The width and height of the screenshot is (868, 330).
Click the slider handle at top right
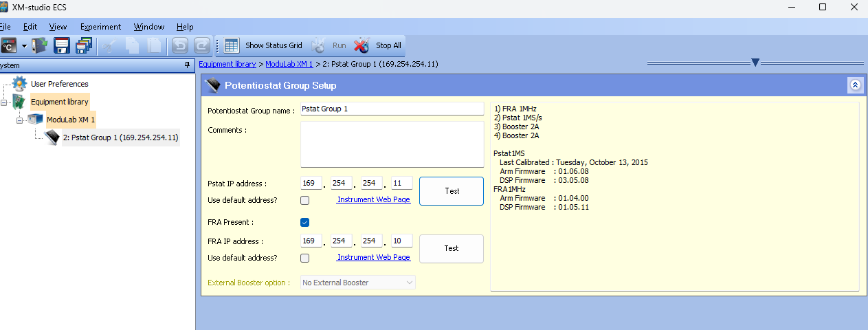click(x=755, y=63)
